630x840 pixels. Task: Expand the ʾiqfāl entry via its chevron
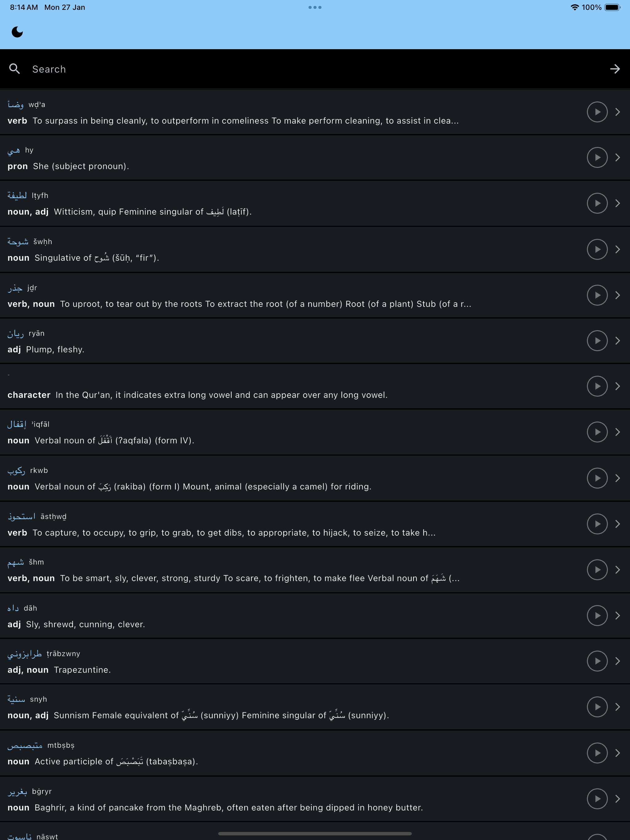point(617,432)
